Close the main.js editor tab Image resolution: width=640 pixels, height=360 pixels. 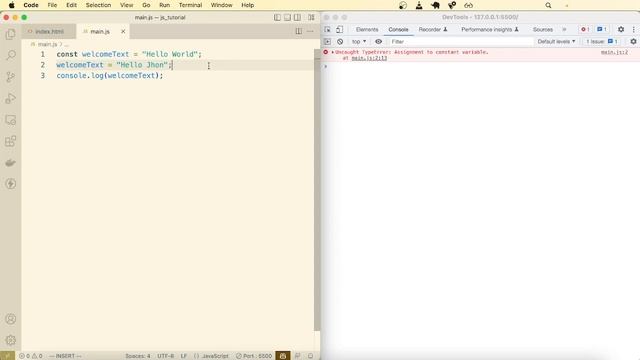pyautogui.click(x=123, y=31)
